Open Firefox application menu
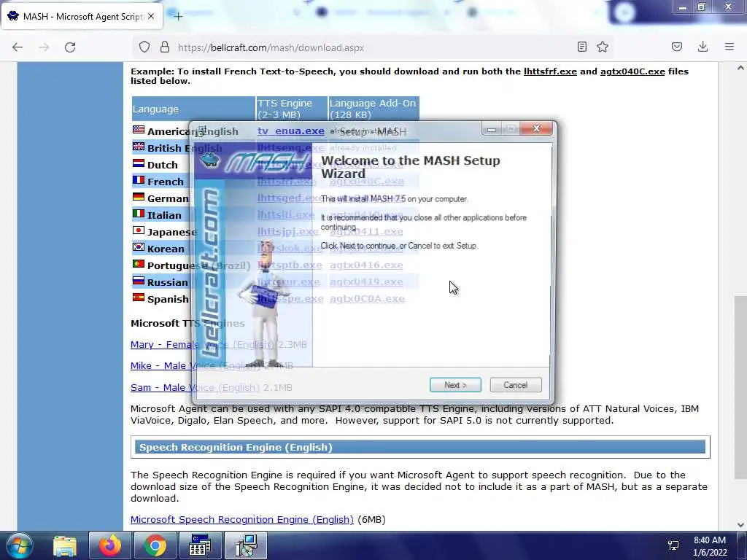This screenshot has height=560, width=747. click(x=729, y=47)
